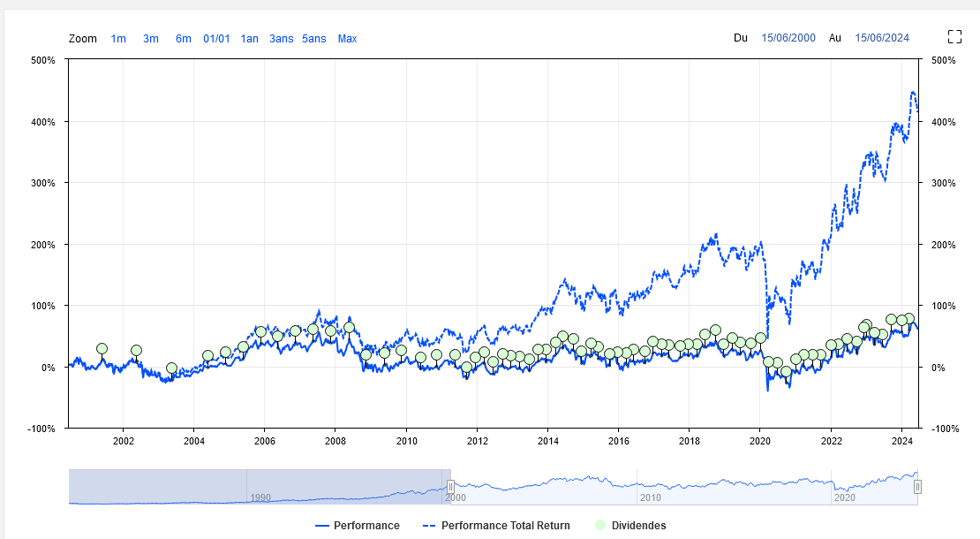Click the '2010' label in the navigator
980x539 pixels.
tap(650, 497)
